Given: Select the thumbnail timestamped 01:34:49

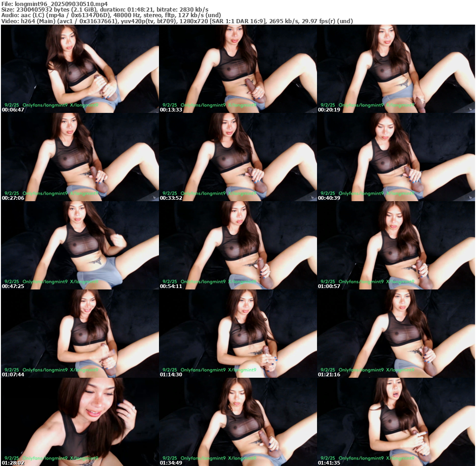Looking at the screenshot, I should click(x=238, y=421).
